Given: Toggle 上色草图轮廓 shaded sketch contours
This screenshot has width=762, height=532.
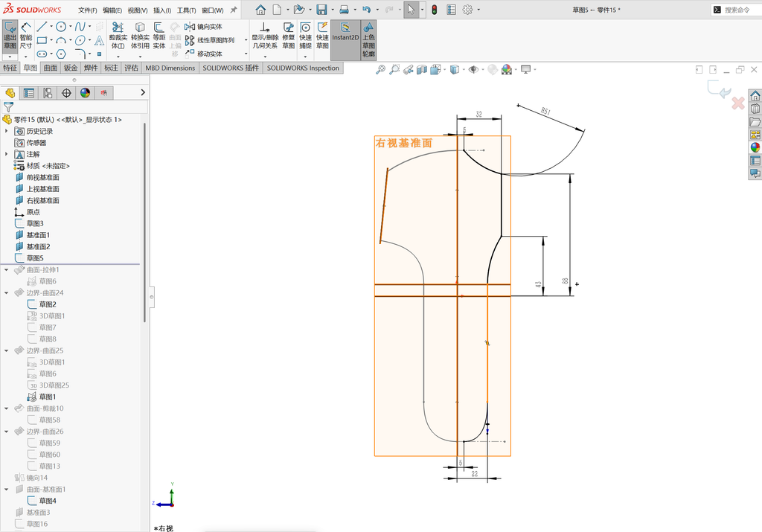Looking at the screenshot, I should [368, 40].
